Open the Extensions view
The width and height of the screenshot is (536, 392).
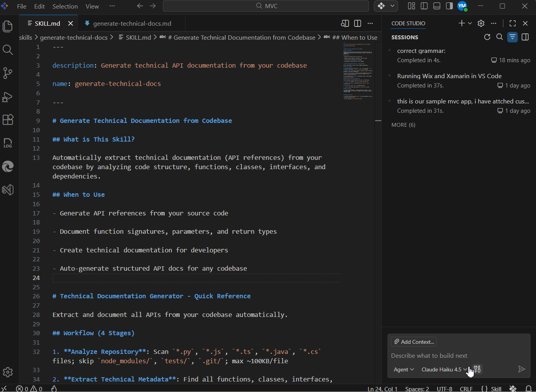[x=8, y=119]
